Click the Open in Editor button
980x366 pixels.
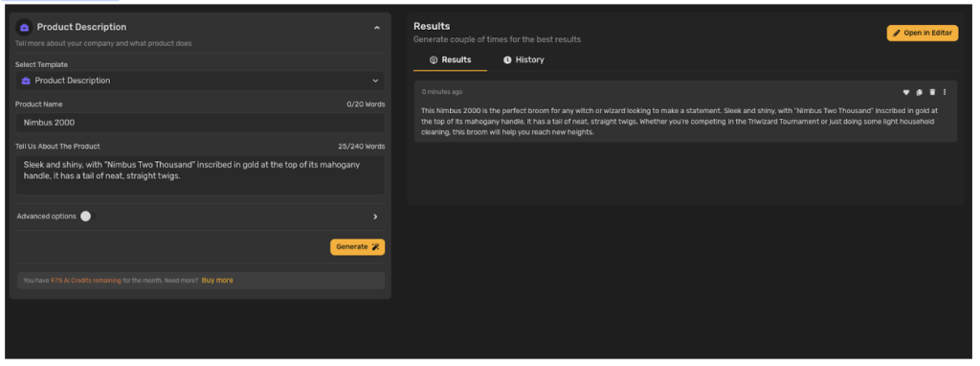tap(922, 34)
